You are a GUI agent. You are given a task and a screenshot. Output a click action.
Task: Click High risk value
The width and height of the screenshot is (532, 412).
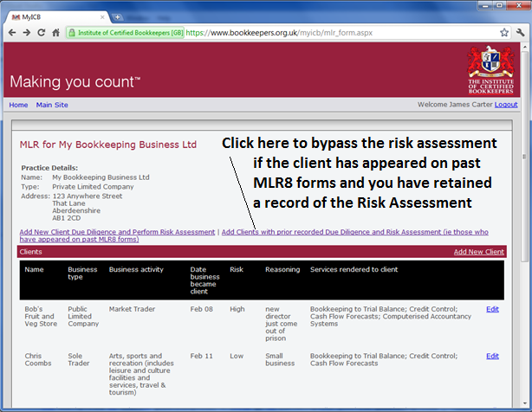[x=237, y=309]
